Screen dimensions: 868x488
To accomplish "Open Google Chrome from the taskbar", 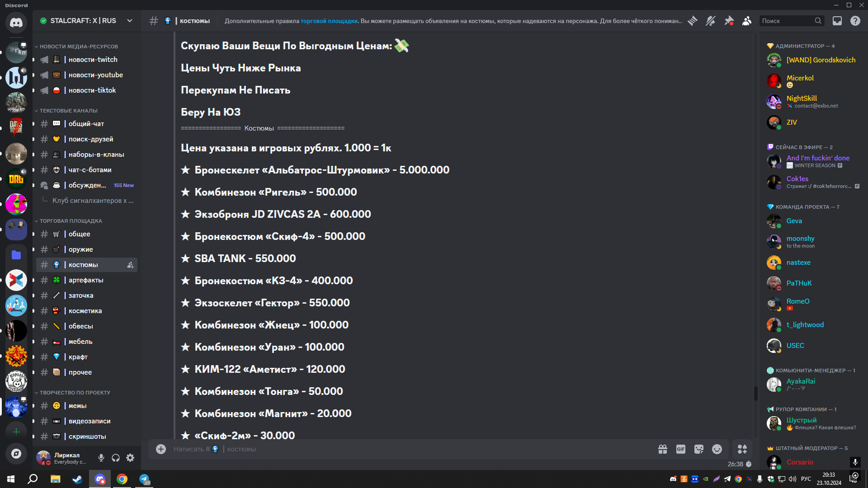I will 122,479.
